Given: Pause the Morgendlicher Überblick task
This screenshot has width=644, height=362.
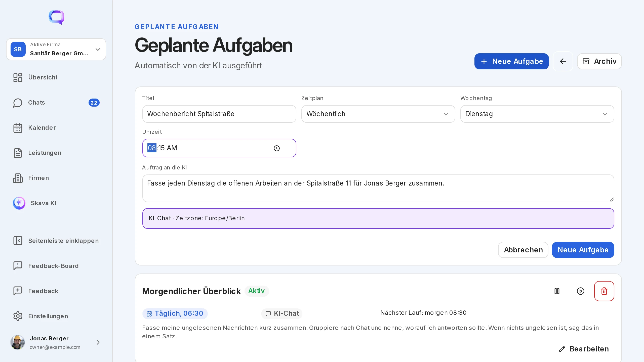Looking at the screenshot, I should tap(557, 291).
